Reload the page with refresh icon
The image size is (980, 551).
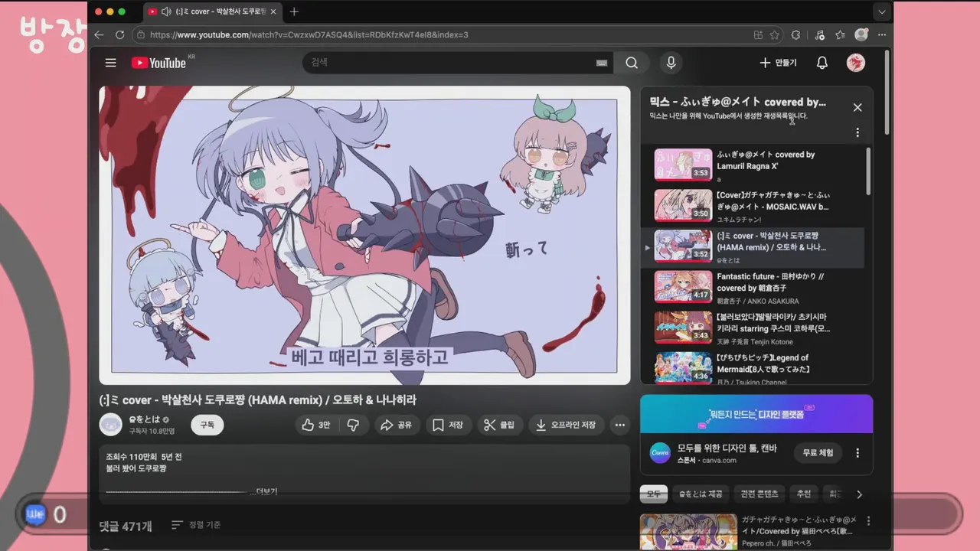119,34
